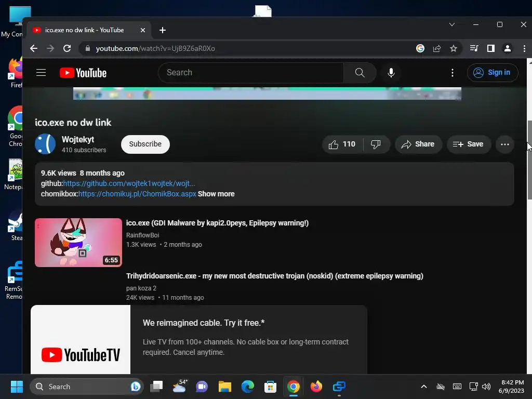This screenshot has width=532, height=399.
Task: Open Chrome profile icon
Action: click(507, 48)
